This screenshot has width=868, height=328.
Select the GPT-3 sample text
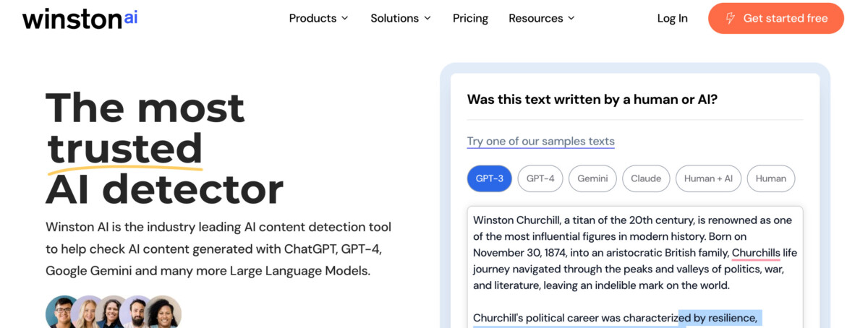pyautogui.click(x=490, y=178)
